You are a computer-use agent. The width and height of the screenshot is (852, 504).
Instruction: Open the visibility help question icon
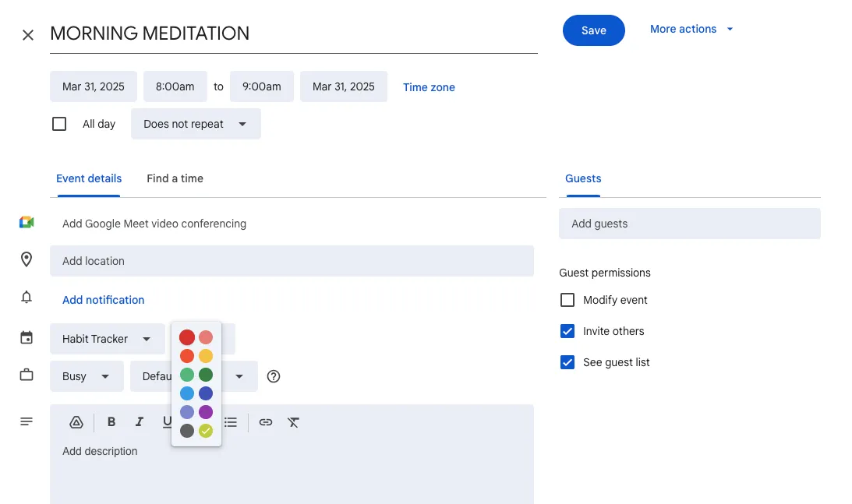(x=274, y=376)
